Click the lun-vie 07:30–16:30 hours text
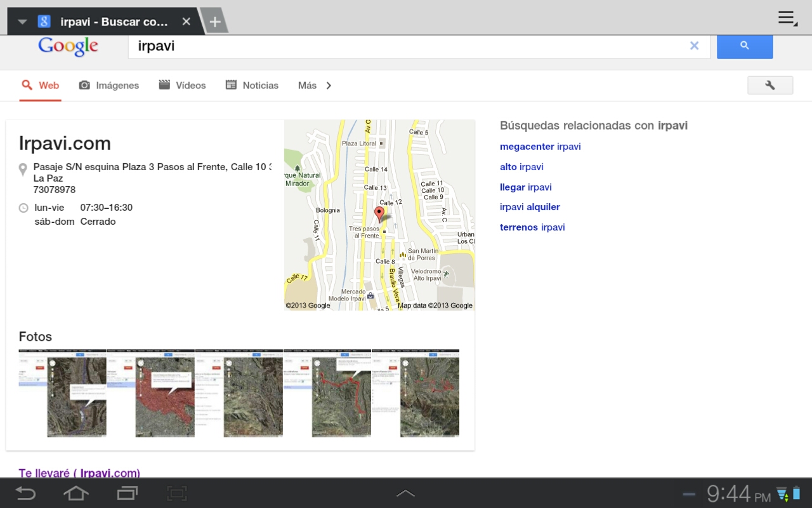The image size is (812, 508). point(83,208)
